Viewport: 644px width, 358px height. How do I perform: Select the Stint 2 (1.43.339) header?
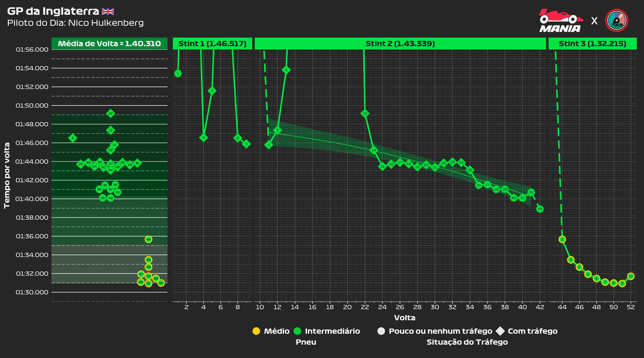[x=400, y=44]
